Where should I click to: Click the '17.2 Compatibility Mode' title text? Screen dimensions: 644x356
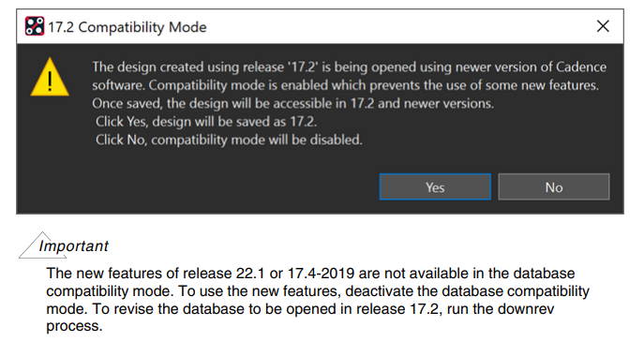tap(127, 27)
